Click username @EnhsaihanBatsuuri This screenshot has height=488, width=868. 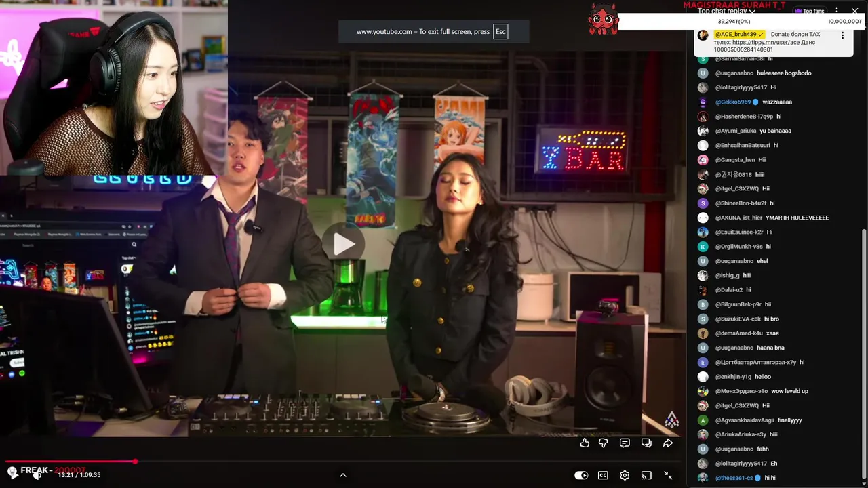click(x=743, y=145)
